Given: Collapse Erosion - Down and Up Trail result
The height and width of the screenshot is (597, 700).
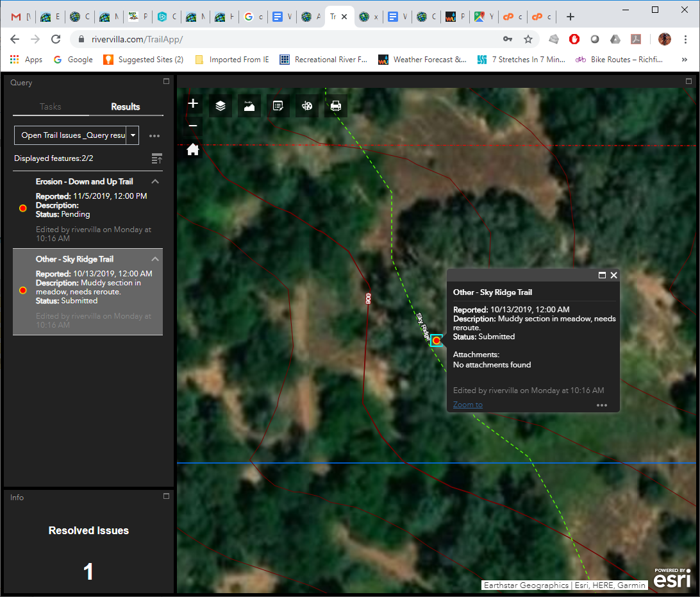Looking at the screenshot, I should point(155,182).
